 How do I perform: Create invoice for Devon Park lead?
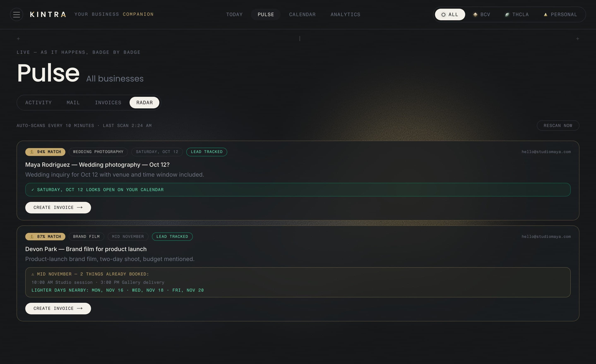[58, 308]
